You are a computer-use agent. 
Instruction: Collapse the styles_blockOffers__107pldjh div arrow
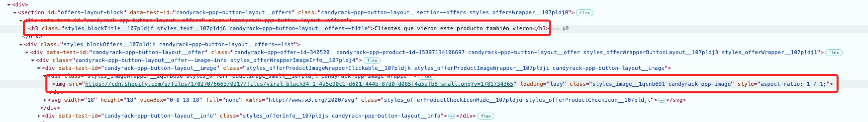(x=21, y=44)
